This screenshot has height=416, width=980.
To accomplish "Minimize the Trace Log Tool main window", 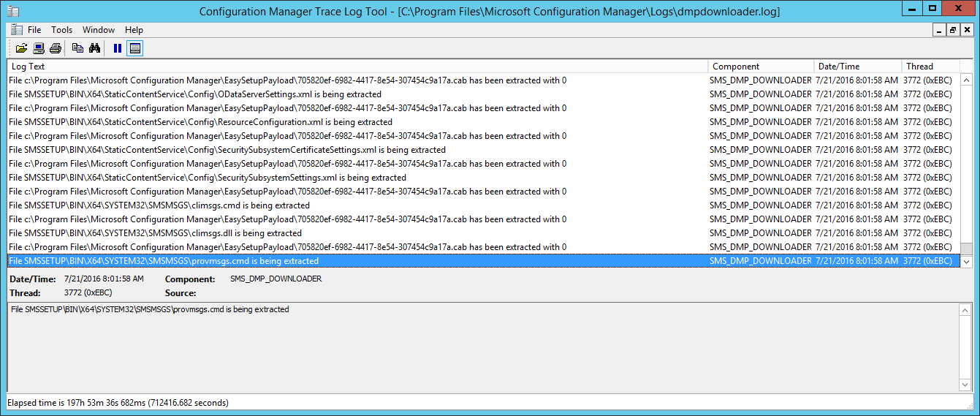I will tap(912, 8).
